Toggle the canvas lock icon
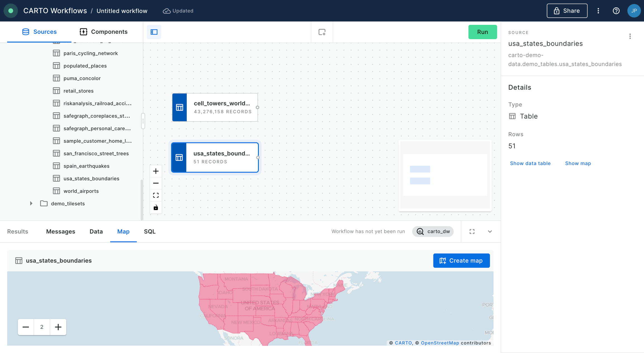Viewport: 644px width, 353px height. pyautogui.click(x=156, y=207)
